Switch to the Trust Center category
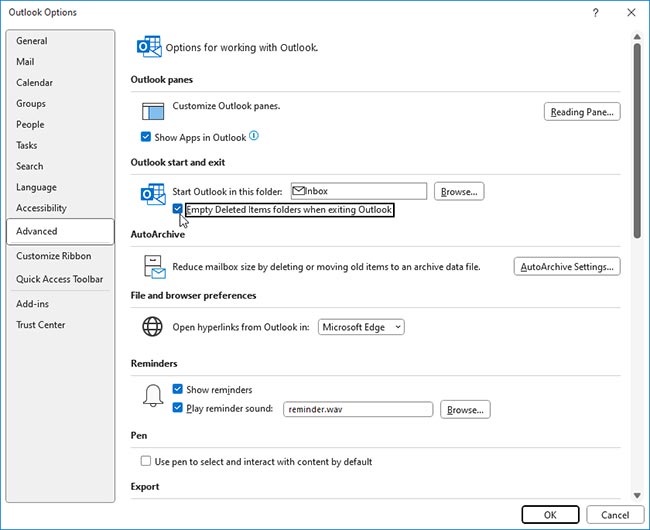The height and width of the screenshot is (530, 650). coord(41,325)
